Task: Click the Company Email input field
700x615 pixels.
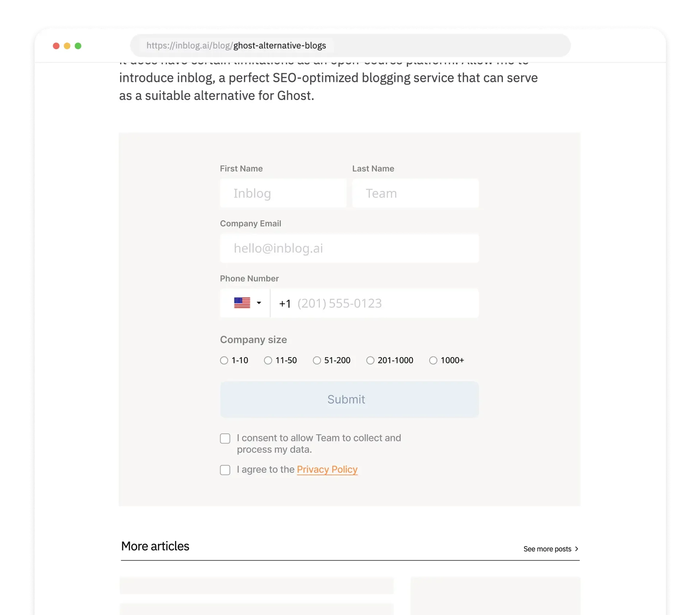Action: coord(349,248)
